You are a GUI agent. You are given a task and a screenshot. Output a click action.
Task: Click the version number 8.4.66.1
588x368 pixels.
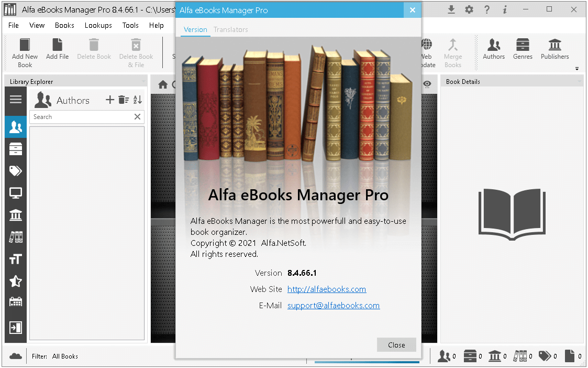(x=302, y=273)
